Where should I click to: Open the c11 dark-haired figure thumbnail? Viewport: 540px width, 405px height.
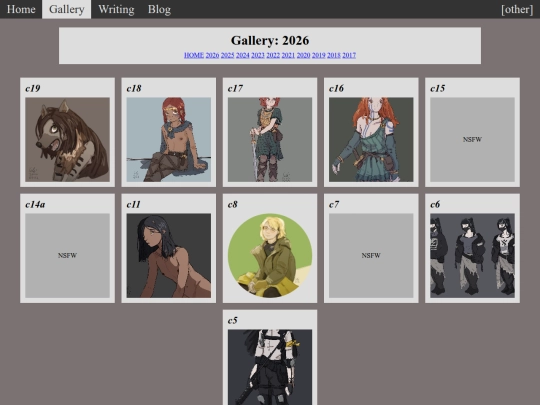[169, 256]
